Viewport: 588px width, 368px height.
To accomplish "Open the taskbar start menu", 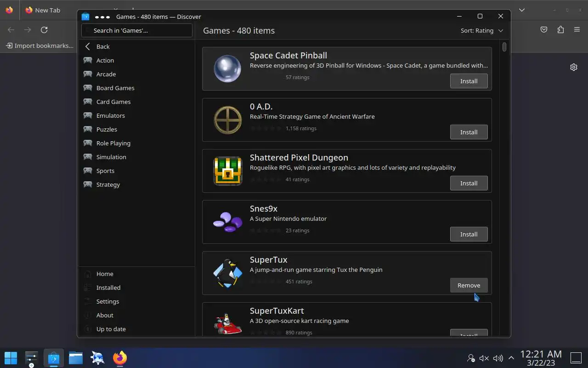I will (11, 358).
